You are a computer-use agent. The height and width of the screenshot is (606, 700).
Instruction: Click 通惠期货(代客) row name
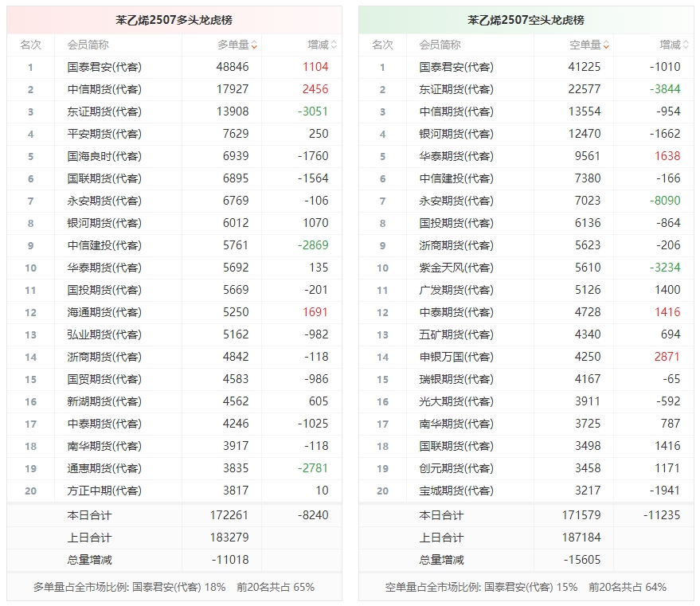(104, 468)
